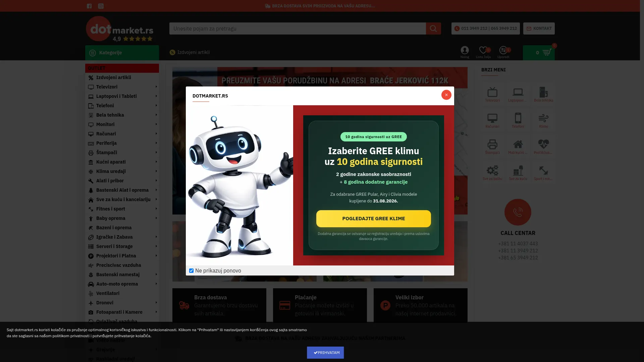Select Auto-moto oprema category
This screenshot has width=644, height=362.
pos(122,284)
